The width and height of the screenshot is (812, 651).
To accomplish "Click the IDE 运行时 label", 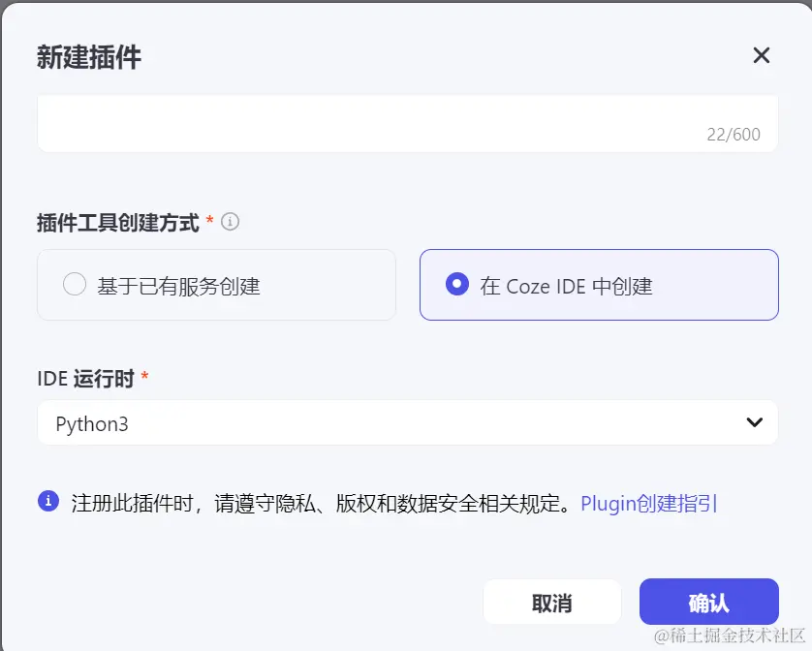I will tap(86, 379).
